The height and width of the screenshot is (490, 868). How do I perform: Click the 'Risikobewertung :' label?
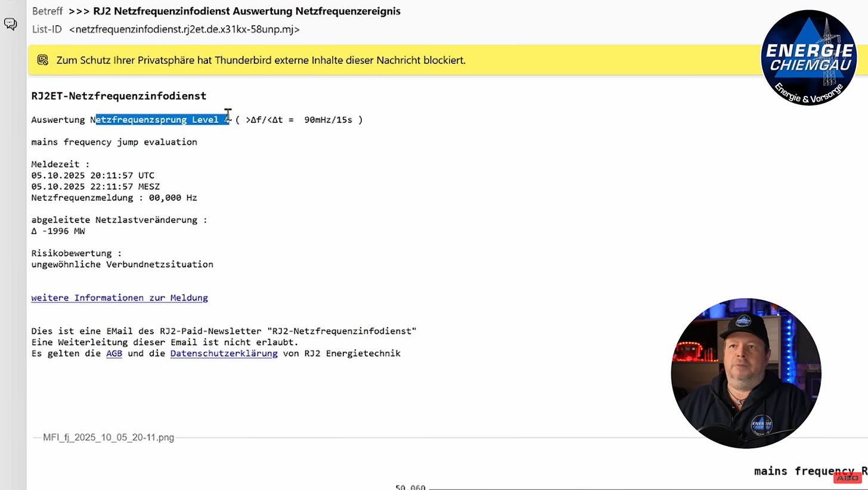[x=76, y=253]
